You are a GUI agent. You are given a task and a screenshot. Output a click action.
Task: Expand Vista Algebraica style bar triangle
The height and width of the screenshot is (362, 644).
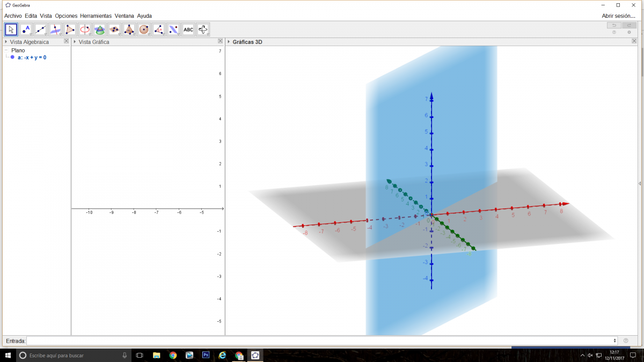pyautogui.click(x=6, y=42)
